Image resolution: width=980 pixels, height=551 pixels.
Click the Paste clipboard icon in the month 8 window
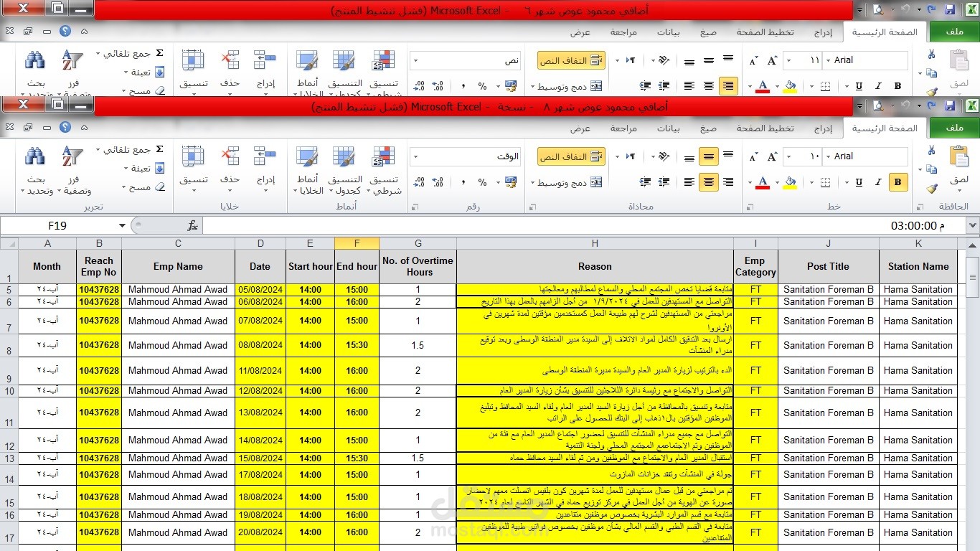tap(959, 156)
